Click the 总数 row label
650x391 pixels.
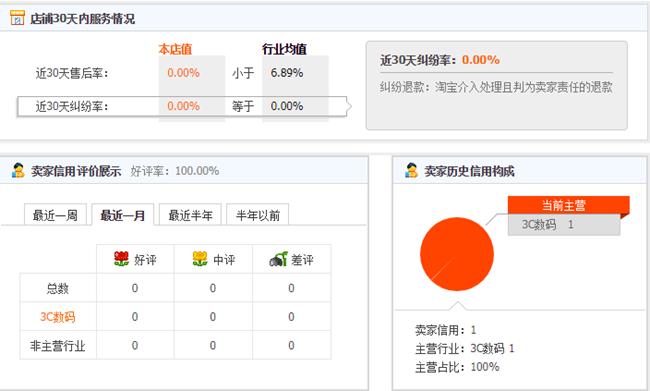(58, 288)
